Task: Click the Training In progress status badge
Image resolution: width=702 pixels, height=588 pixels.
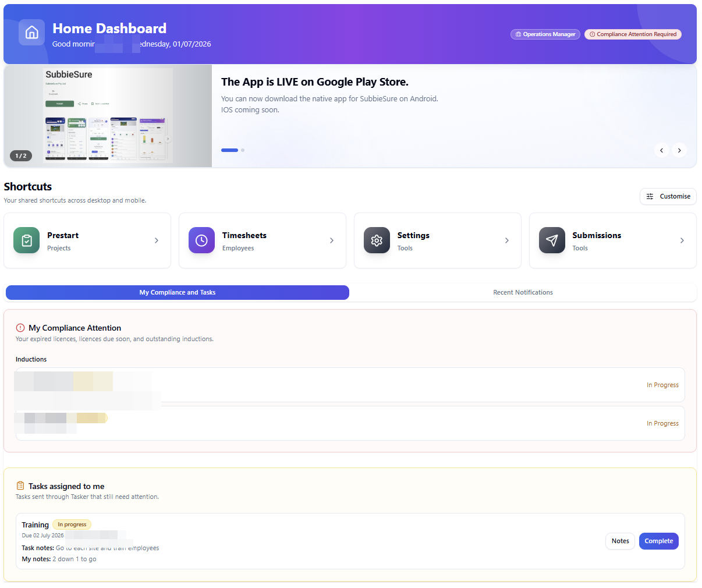Action: (x=72, y=525)
